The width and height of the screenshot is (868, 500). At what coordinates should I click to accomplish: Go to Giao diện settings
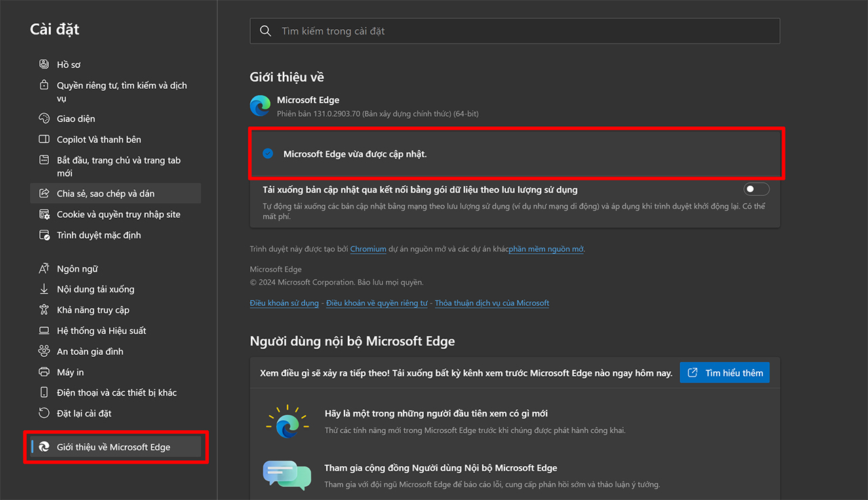point(115,119)
